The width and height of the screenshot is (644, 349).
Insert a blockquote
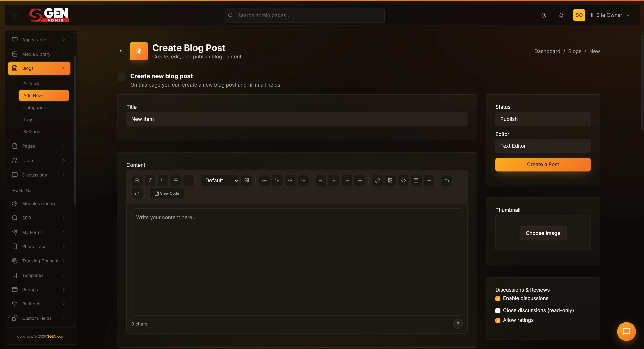pos(247,180)
